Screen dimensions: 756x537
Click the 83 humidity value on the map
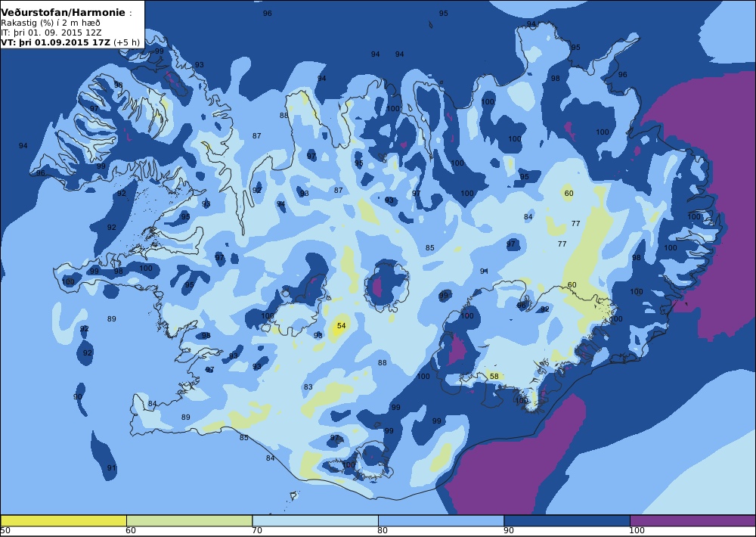pyautogui.click(x=308, y=387)
